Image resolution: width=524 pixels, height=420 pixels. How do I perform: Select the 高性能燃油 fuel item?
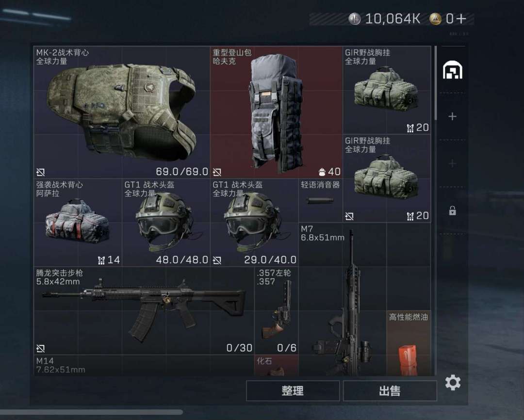tap(409, 343)
